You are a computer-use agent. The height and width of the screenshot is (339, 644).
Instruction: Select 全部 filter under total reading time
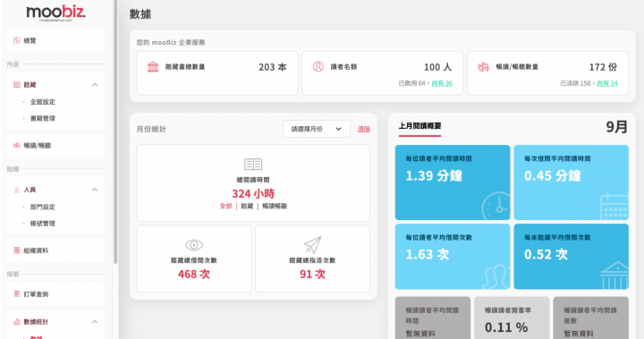(226, 206)
